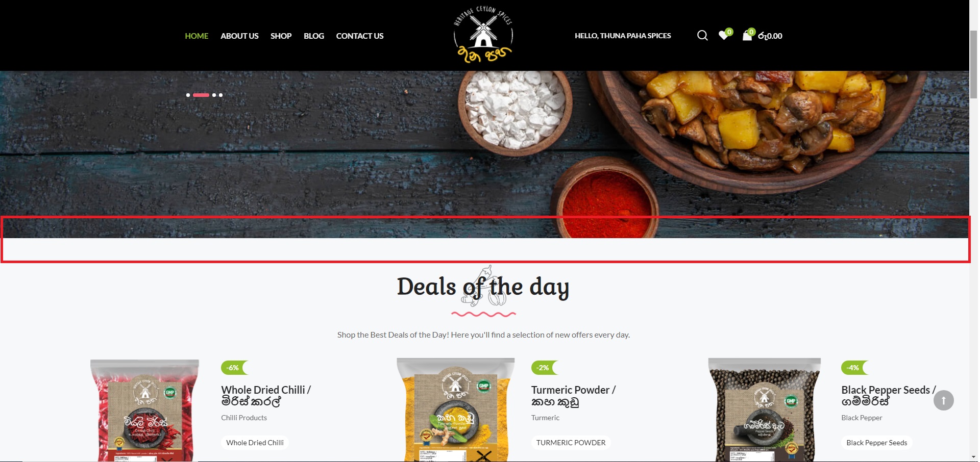Open the search magnifier icon

pos(702,35)
